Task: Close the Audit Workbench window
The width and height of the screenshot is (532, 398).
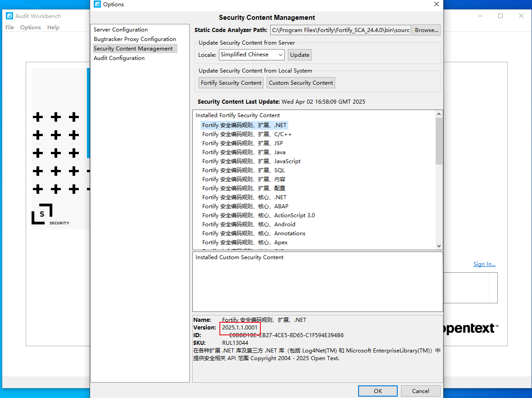Action: pyautogui.click(x=521, y=16)
